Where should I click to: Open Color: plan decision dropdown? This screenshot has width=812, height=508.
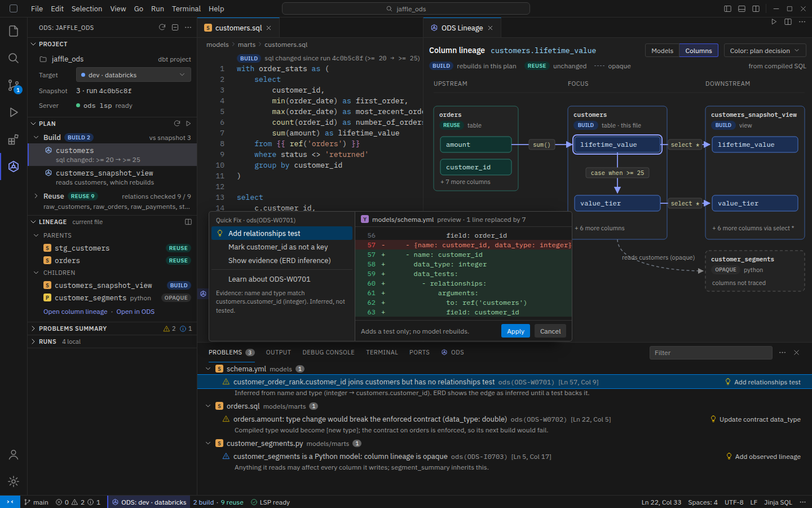[x=765, y=51]
